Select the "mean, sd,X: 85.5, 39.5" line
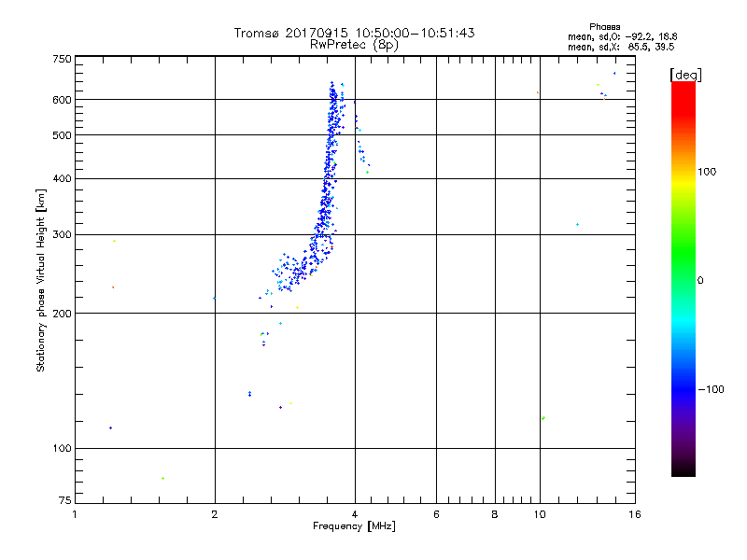747x560 pixels. click(621, 48)
